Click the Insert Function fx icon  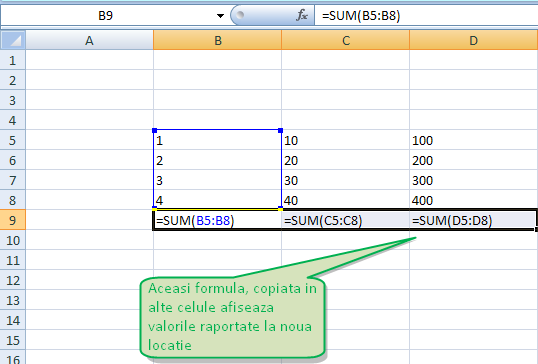coord(302,15)
